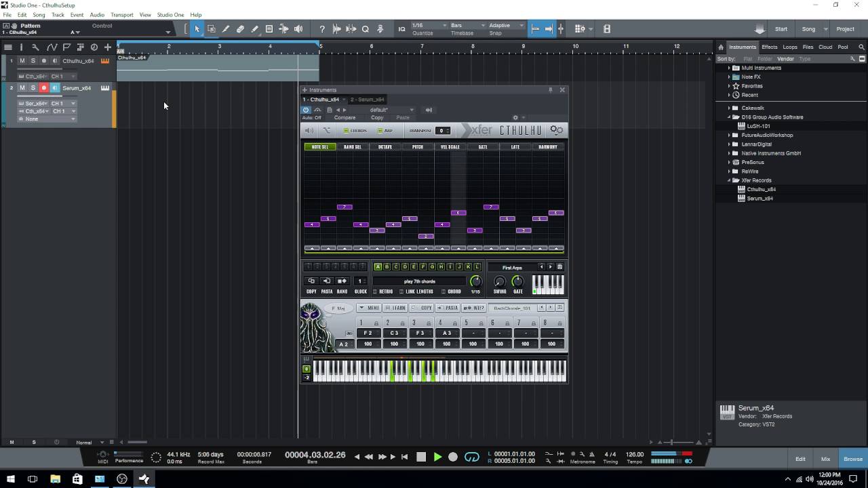Click the LEARN chord button
868x488 pixels.
pyautogui.click(x=397, y=308)
